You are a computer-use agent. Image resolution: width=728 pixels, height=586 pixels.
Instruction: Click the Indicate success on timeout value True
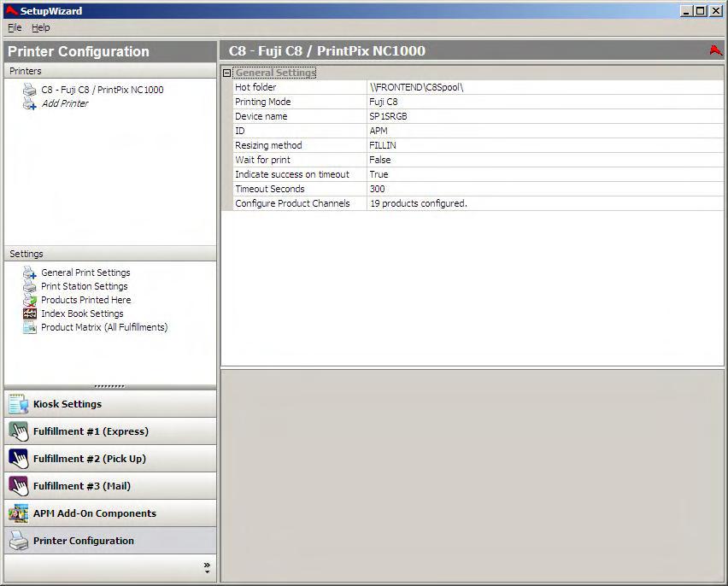545,174
